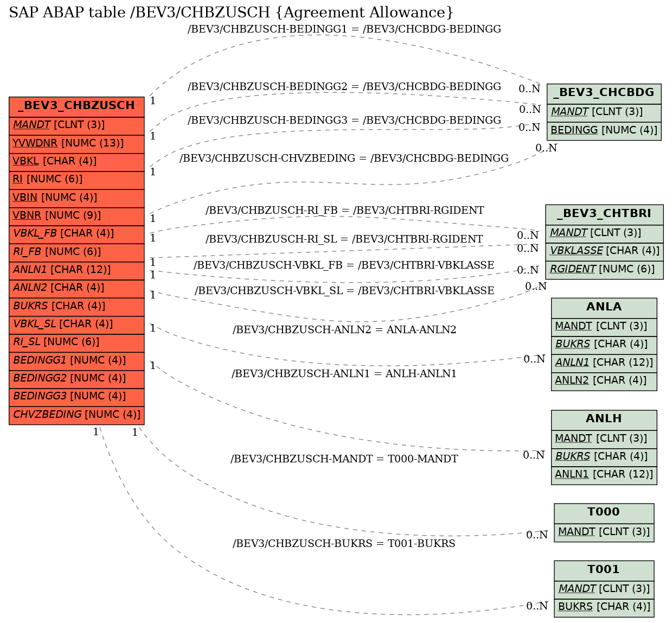Select the BEDINGG3 [NUMC (4)] field
This screenshot has width=672, height=623.
click(76, 397)
